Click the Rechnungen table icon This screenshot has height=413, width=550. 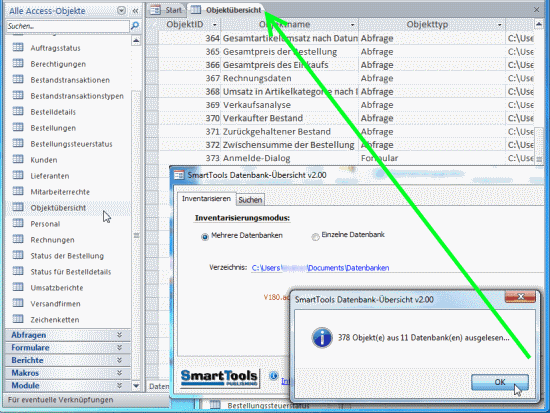pyautogui.click(x=18, y=239)
